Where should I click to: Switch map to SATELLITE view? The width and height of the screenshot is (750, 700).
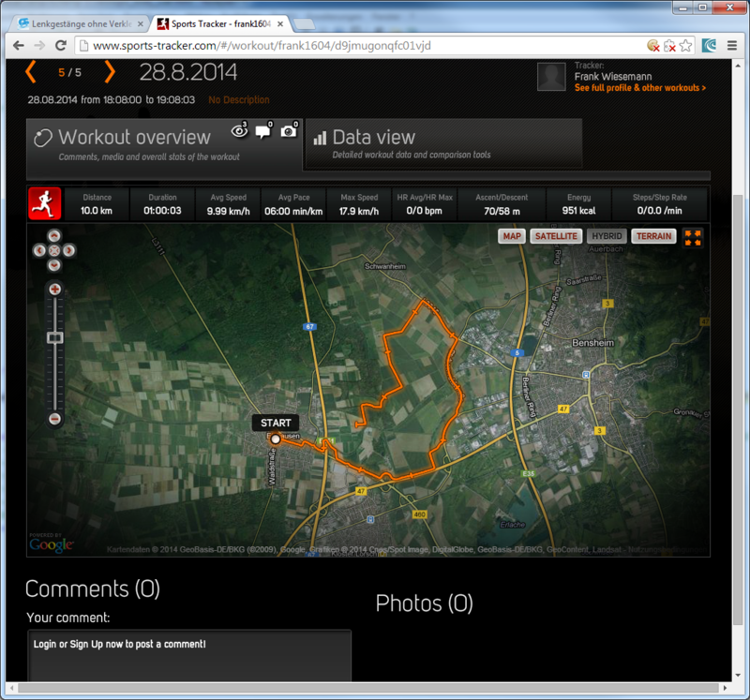556,236
